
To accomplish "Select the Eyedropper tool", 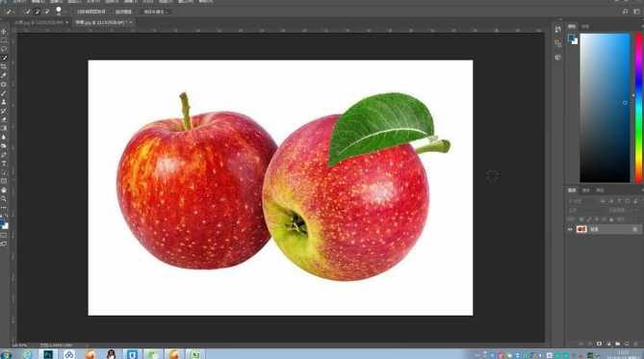I will pyautogui.click(x=4, y=75).
